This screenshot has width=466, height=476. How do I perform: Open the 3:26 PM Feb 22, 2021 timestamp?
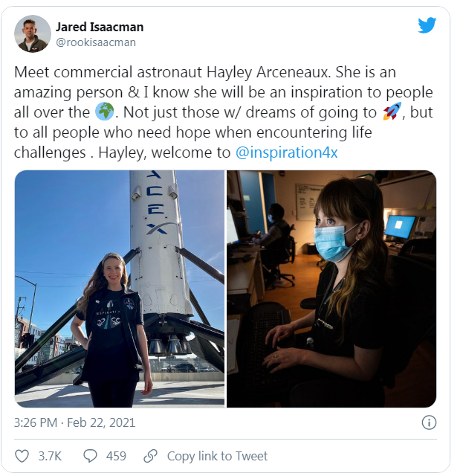pyautogui.click(x=74, y=422)
